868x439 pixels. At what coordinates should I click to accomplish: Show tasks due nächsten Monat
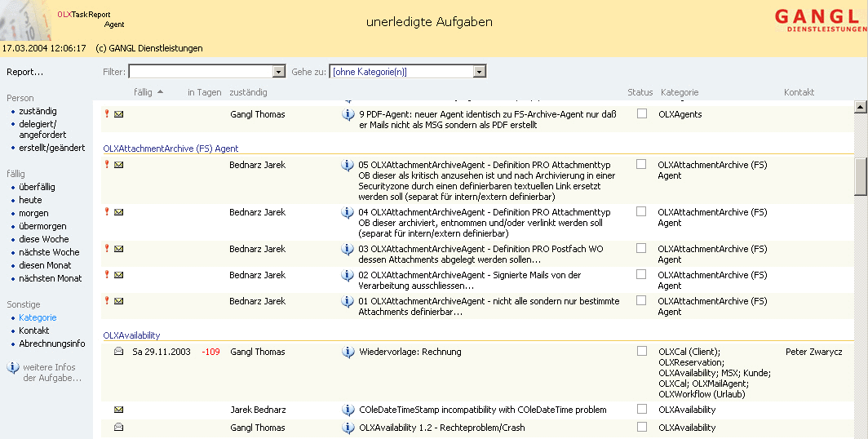point(51,278)
